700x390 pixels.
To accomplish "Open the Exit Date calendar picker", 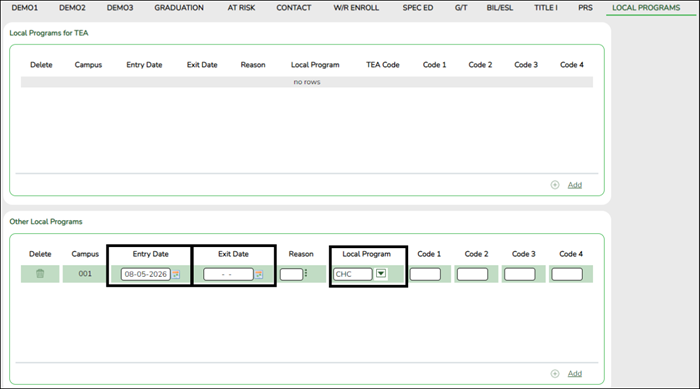I will click(259, 274).
